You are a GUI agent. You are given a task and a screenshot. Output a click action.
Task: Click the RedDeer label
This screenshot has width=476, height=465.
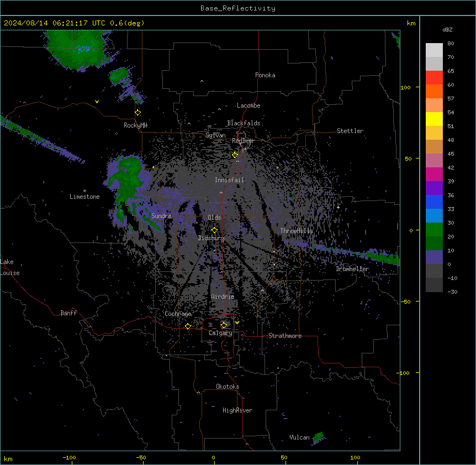[x=243, y=141]
